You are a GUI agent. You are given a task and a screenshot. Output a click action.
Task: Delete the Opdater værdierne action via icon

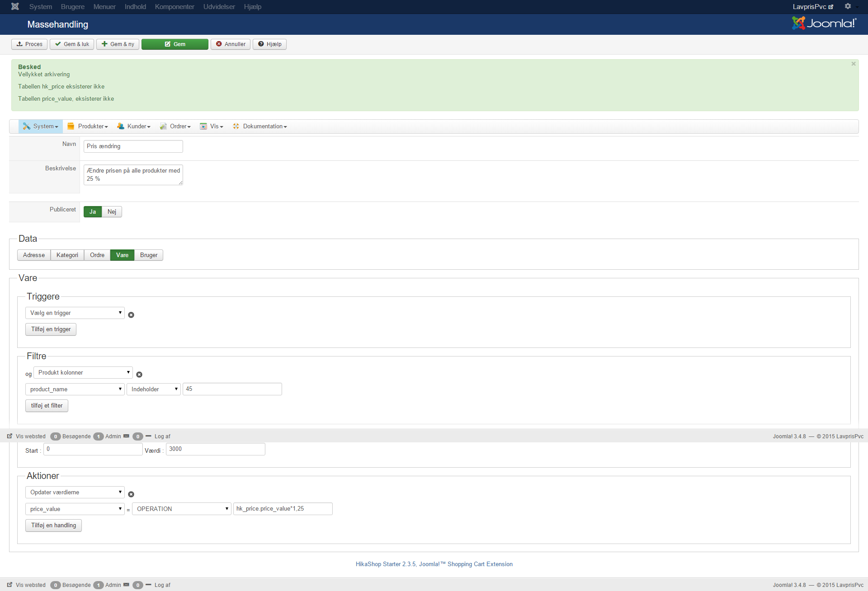[131, 494]
